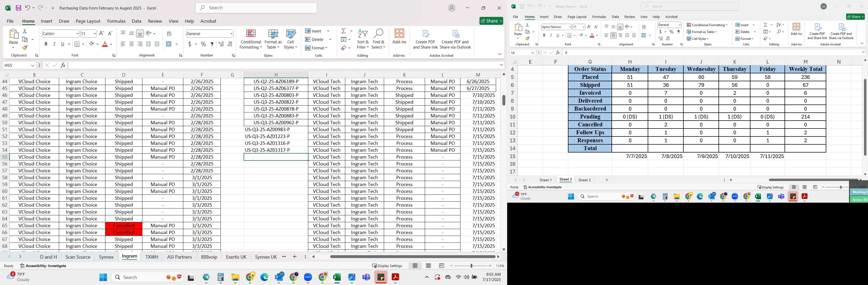Decrease font size in Purchasing Data window
The height and width of the screenshot is (285, 868).
pyautogui.click(x=110, y=33)
